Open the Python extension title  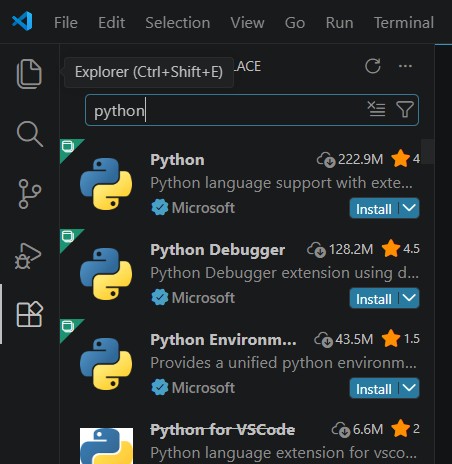click(177, 160)
